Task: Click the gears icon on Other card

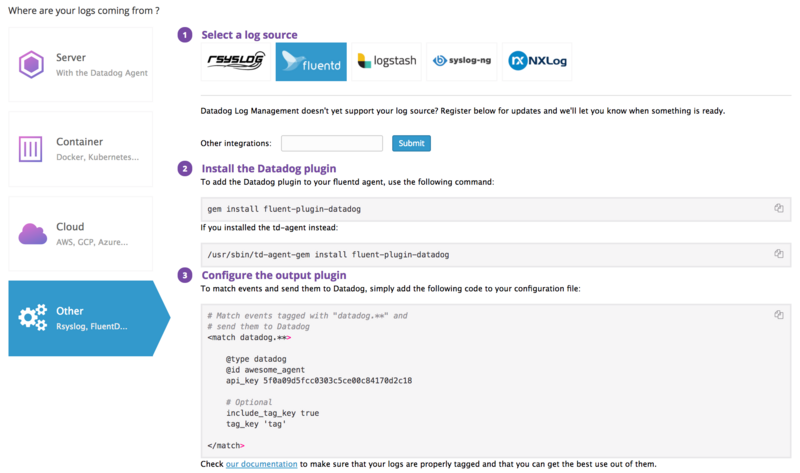Action: [x=33, y=317]
